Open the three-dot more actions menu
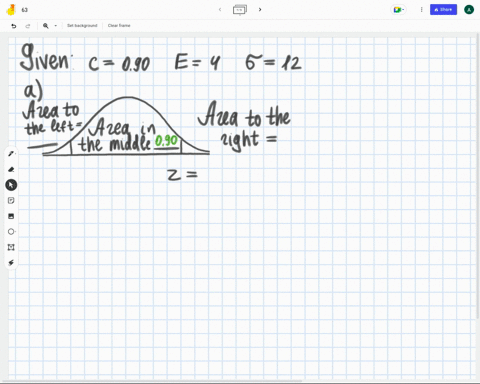Image resolution: width=480 pixels, height=384 pixels. (421, 10)
